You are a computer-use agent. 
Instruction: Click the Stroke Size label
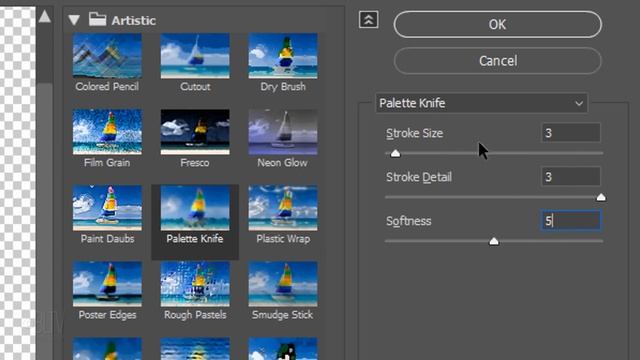[x=414, y=133]
